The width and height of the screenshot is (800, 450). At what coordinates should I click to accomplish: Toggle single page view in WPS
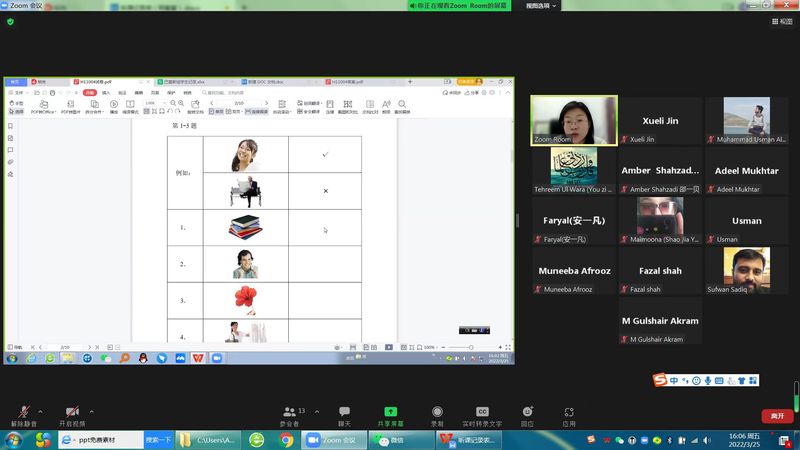pos(216,111)
